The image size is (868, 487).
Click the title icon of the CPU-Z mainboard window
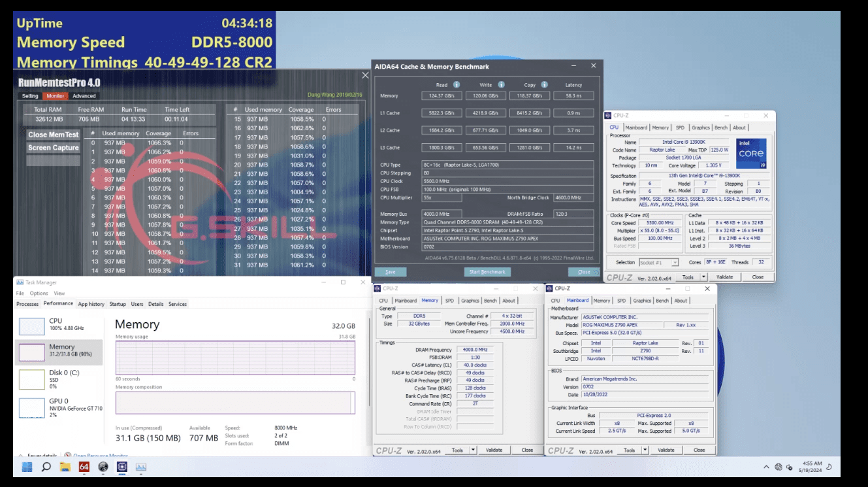pyautogui.click(x=551, y=288)
